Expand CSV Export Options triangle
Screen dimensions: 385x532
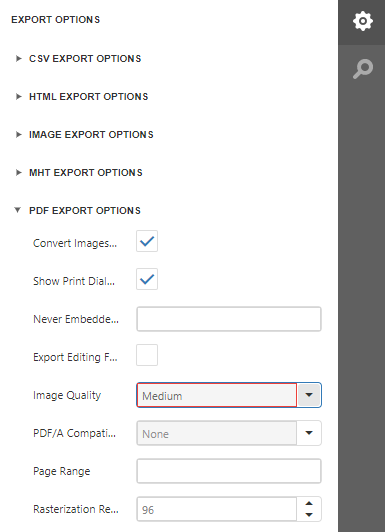pos(18,59)
